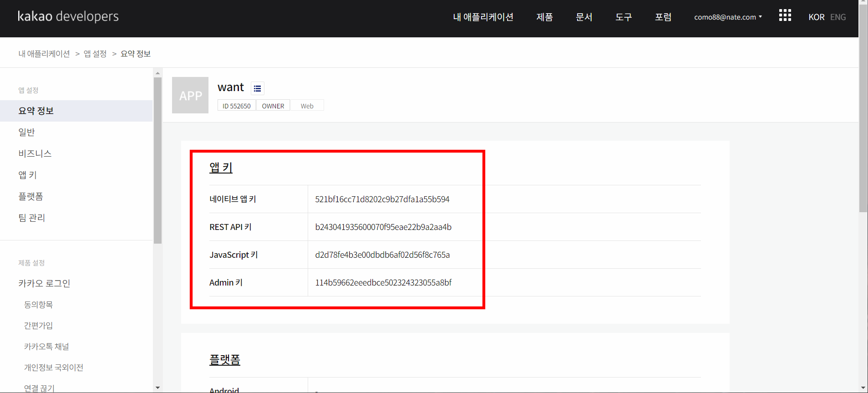Click the OWNER badge
This screenshot has height=393, width=868.
point(273,106)
